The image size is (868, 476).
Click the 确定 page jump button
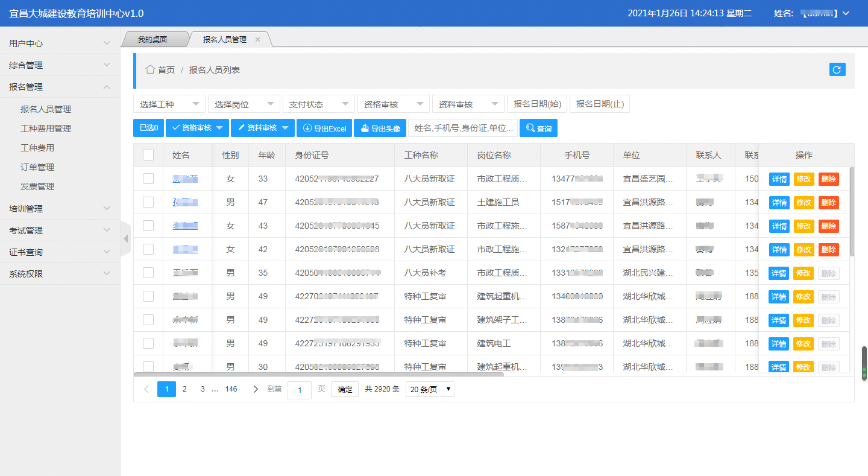tap(345, 389)
